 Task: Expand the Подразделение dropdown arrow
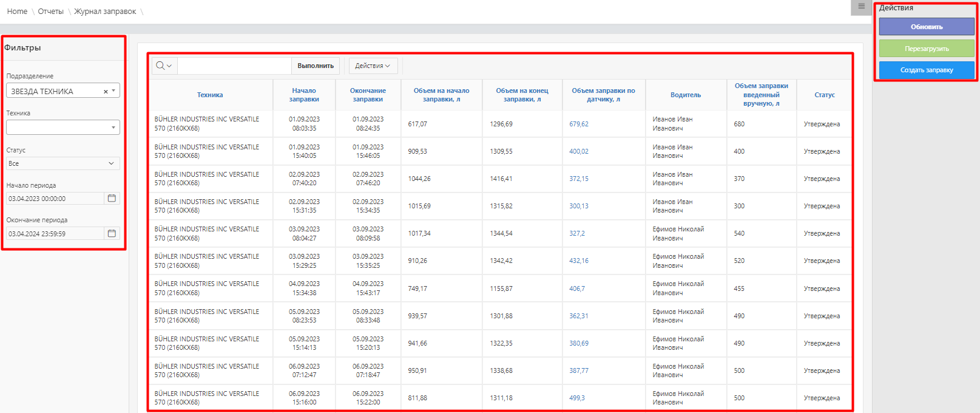[x=113, y=91]
